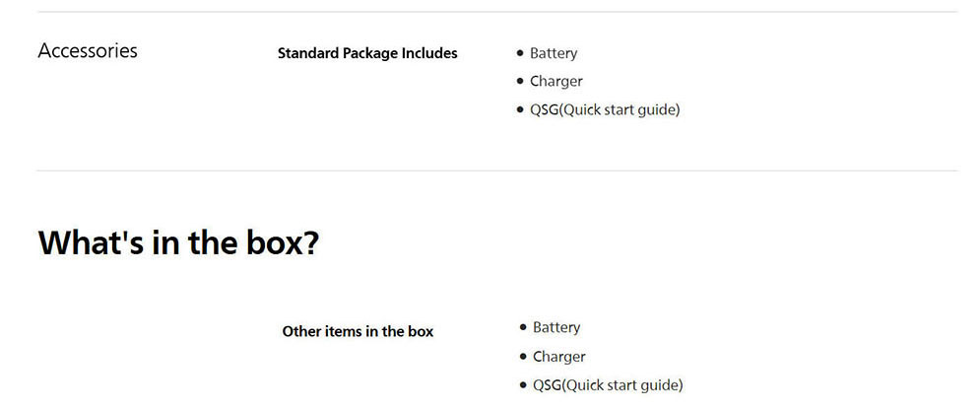Select bold QSG abbreviation under Other items in box

click(547, 385)
